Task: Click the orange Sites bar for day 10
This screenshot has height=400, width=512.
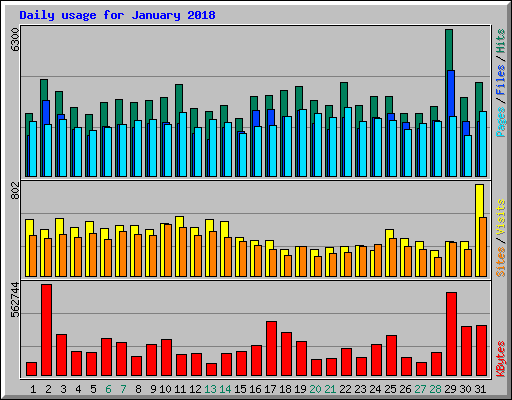Action: point(168,250)
